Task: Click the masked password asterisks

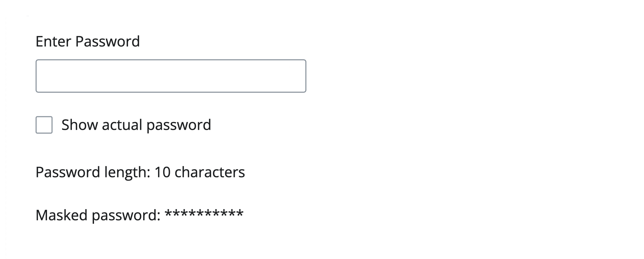Action: click(x=204, y=214)
